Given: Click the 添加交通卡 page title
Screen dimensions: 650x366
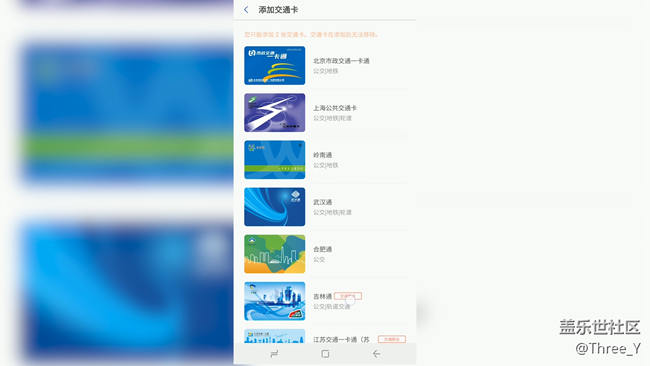Looking at the screenshot, I should tap(278, 10).
